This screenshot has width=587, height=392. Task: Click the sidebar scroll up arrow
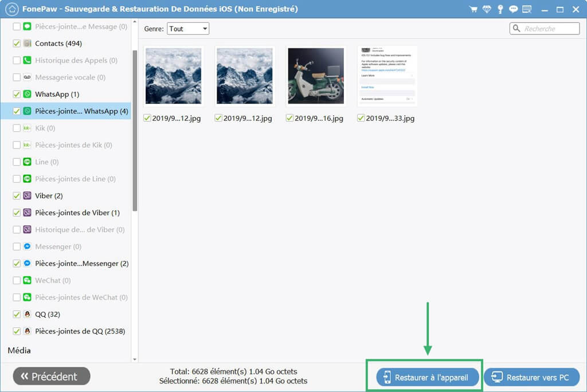click(135, 22)
